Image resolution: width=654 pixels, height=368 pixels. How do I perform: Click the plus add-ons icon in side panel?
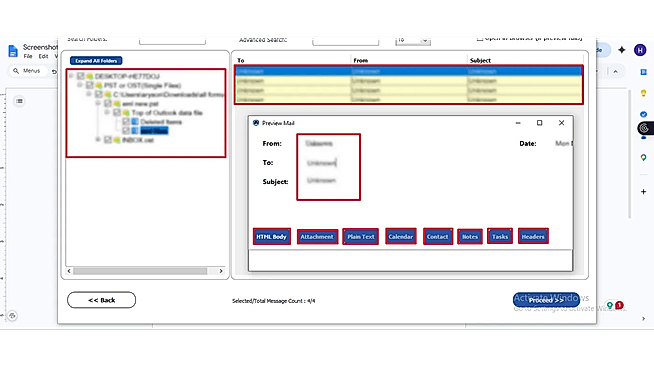click(643, 192)
